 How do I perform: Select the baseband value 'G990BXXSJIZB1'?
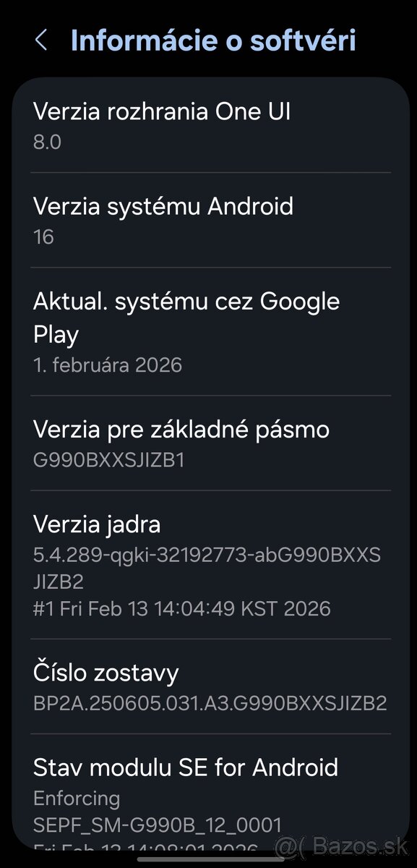[x=108, y=459]
